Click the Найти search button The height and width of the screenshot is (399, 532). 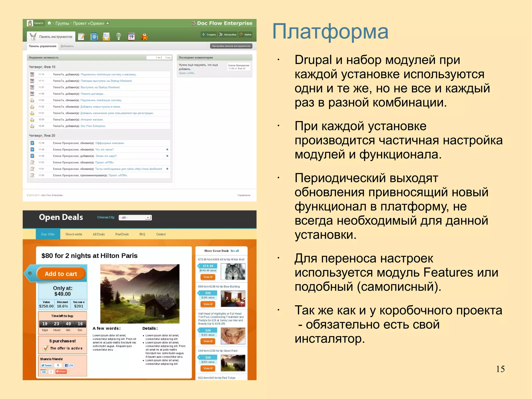click(x=245, y=35)
